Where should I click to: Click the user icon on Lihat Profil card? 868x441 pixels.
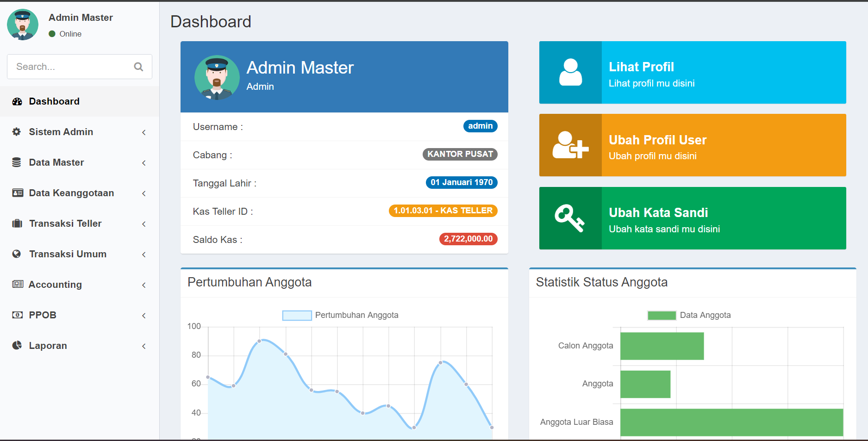570,72
